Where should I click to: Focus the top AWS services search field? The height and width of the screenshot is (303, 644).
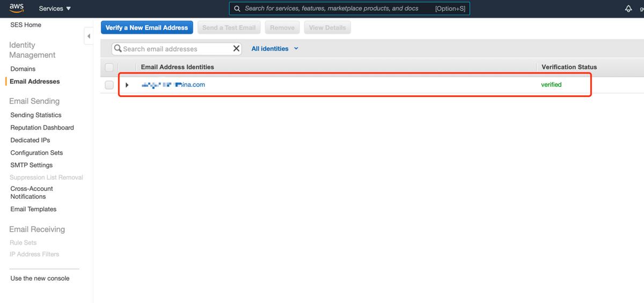pyautogui.click(x=349, y=9)
